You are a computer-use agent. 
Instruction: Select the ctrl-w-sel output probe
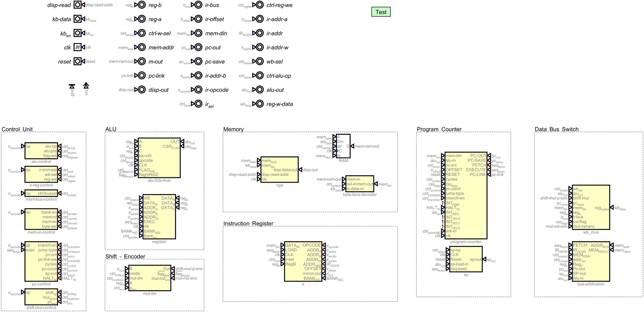point(142,33)
